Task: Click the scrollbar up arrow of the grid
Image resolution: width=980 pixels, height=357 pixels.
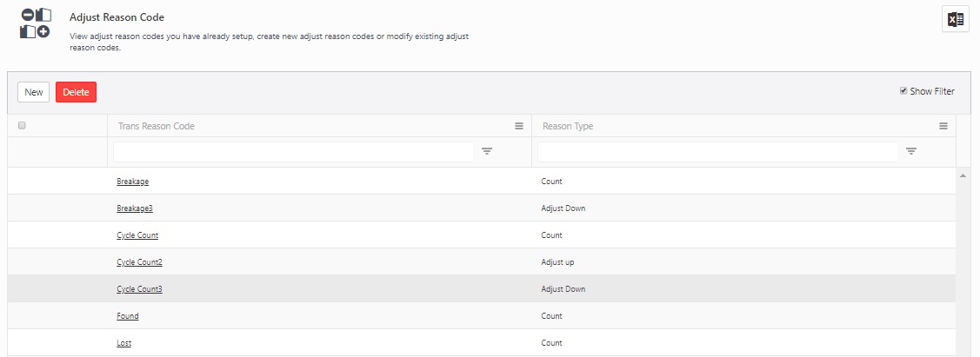Action: (963, 175)
